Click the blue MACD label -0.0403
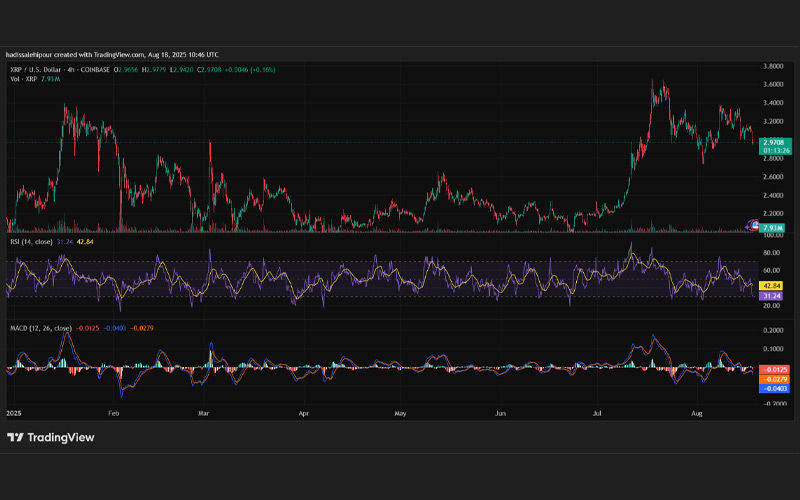 click(774, 389)
